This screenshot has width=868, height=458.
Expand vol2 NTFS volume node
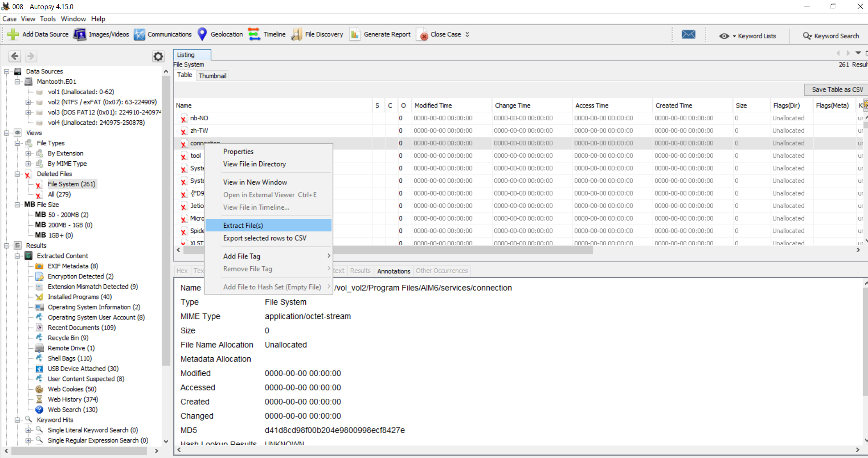[x=29, y=102]
